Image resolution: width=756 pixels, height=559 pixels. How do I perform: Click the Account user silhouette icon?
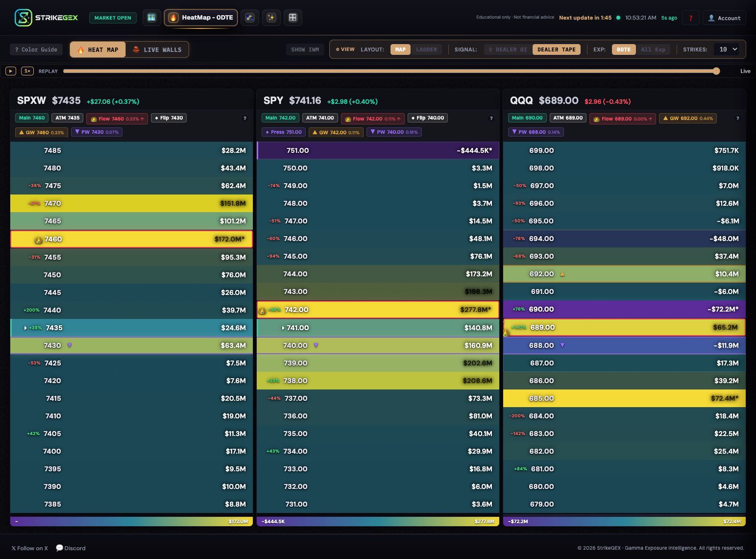(x=711, y=18)
